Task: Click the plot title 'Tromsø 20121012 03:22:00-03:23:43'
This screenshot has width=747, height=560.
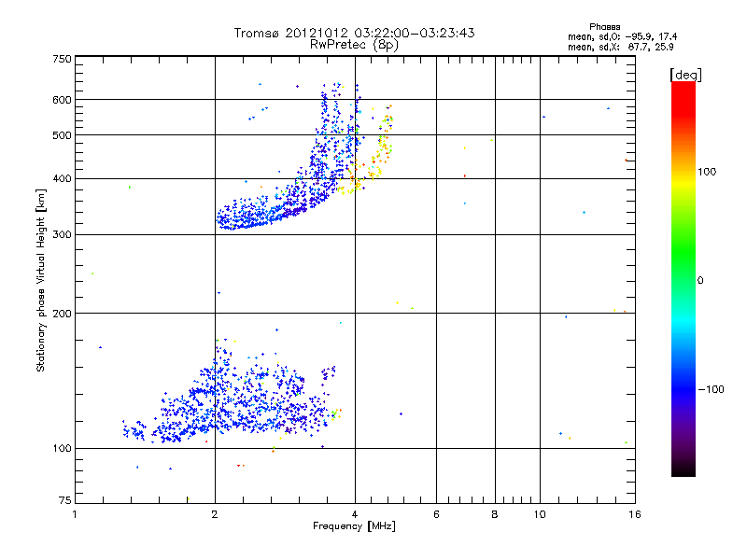Action: pos(355,33)
